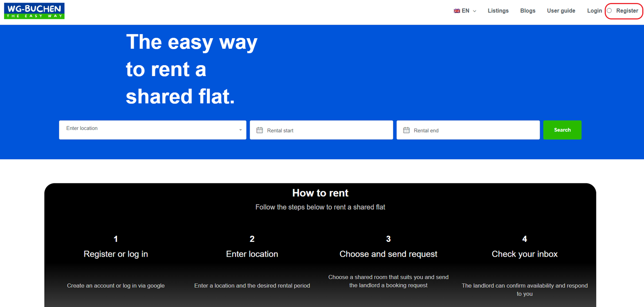Click the Enter location field
644x307 pixels.
click(x=153, y=130)
